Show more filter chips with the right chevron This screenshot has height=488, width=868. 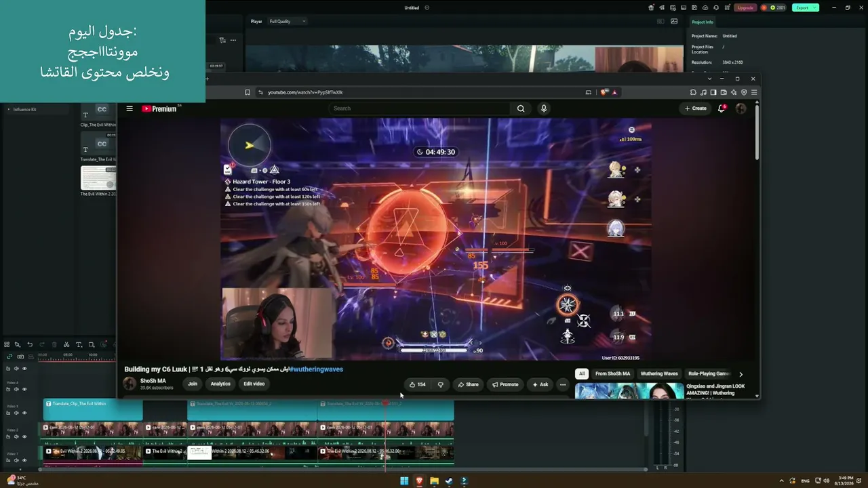click(741, 374)
